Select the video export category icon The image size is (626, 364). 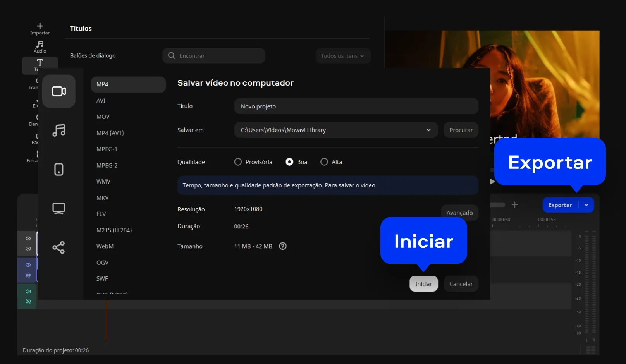(59, 91)
